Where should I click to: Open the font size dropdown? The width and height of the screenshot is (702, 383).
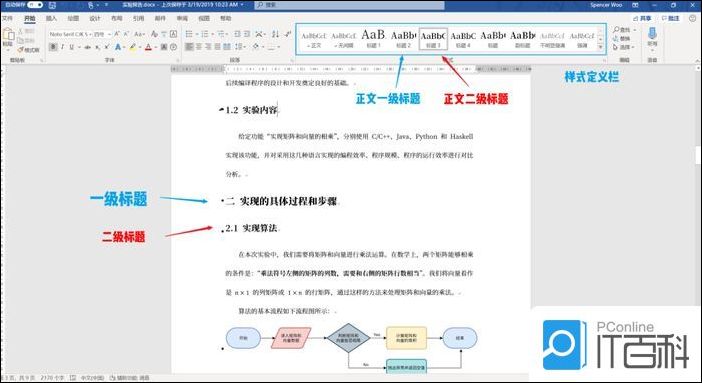(110, 34)
